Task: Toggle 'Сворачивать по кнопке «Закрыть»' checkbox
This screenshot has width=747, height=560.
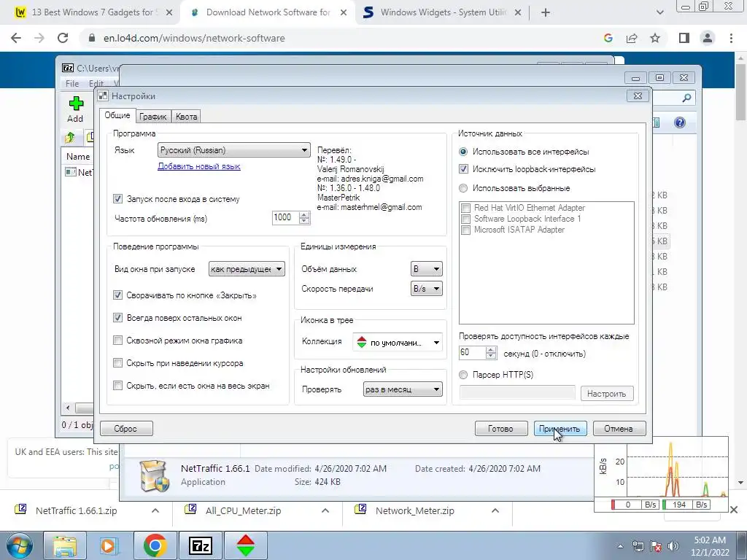Action: tap(117, 295)
